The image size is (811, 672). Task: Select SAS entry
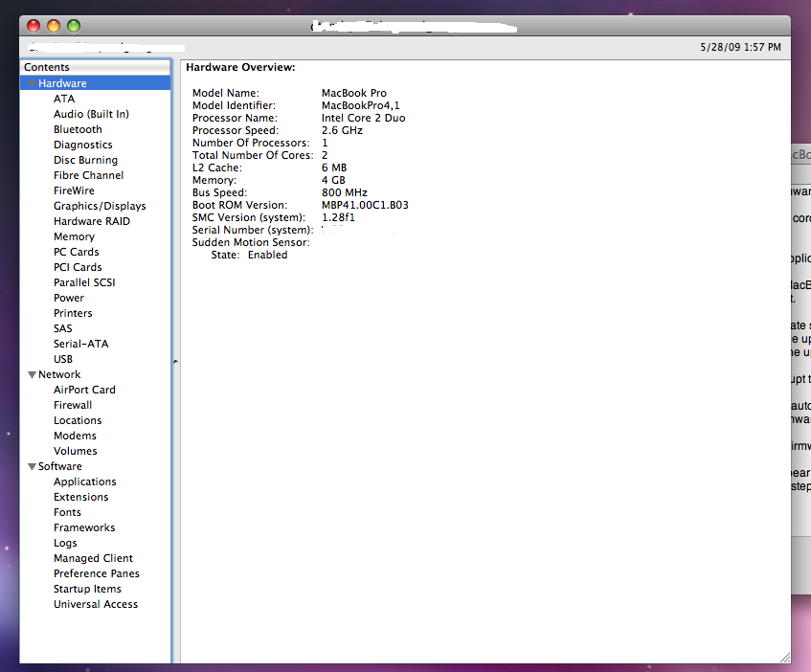click(x=62, y=328)
